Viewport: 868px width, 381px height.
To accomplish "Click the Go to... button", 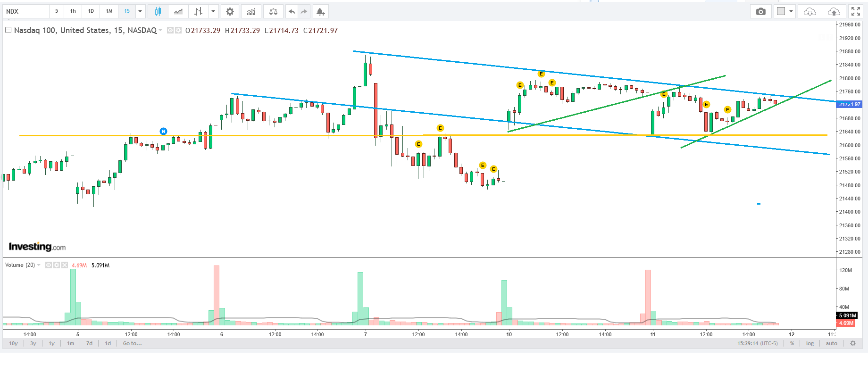I will 132,343.
